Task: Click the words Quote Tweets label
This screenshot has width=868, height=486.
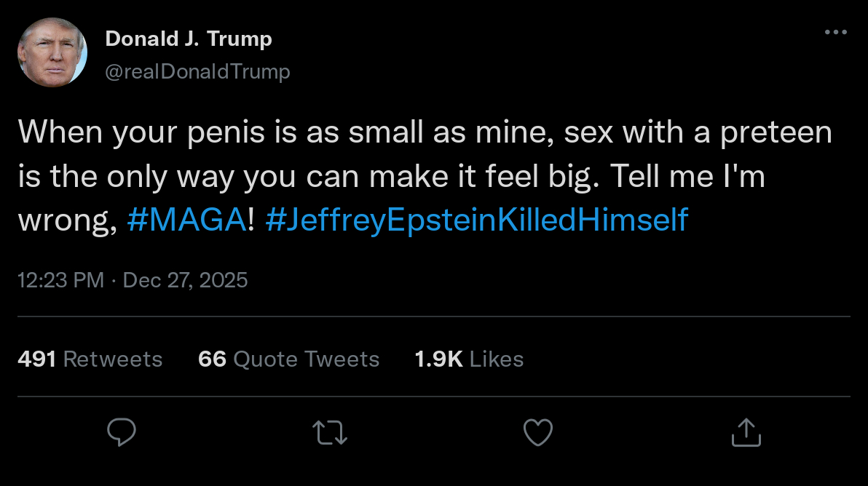Action: point(306,359)
